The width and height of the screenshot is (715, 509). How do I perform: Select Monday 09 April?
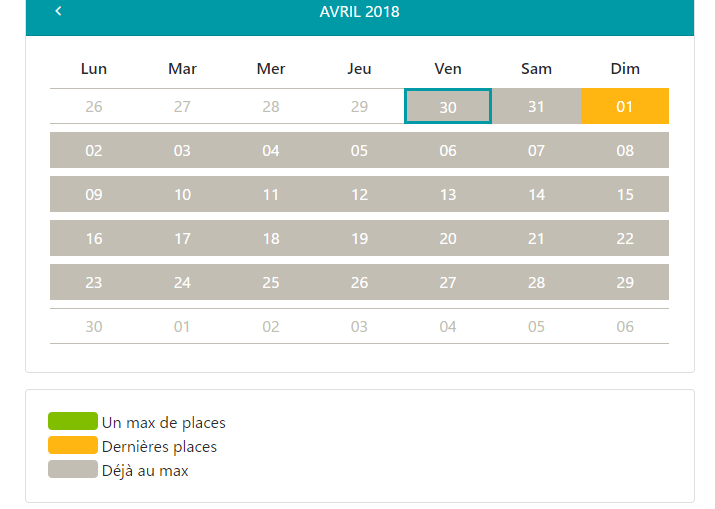94,194
